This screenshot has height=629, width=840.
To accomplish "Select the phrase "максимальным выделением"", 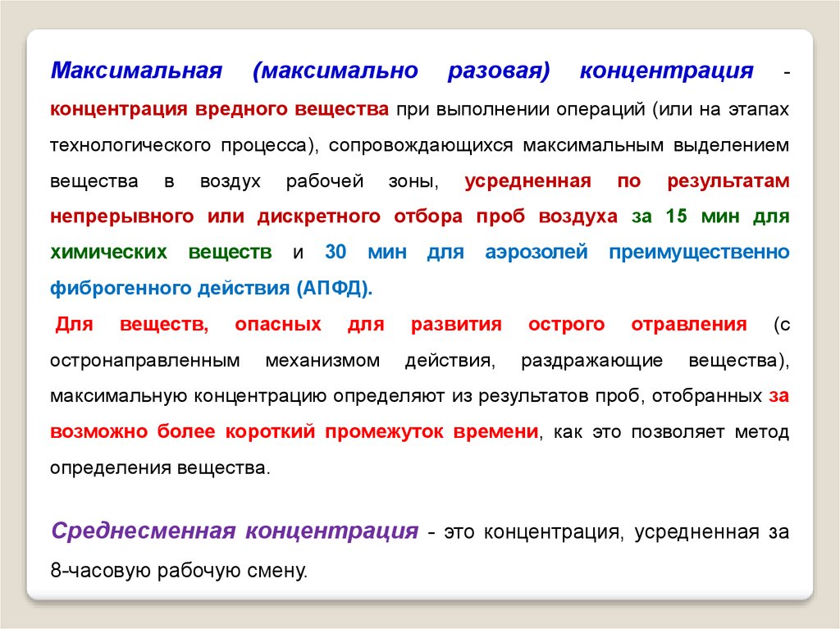I will [655, 145].
